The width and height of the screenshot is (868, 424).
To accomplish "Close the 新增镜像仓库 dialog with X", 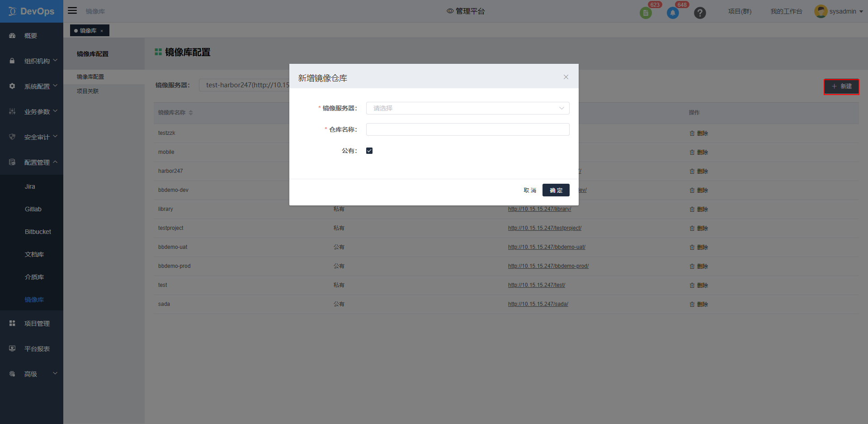I will (566, 77).
